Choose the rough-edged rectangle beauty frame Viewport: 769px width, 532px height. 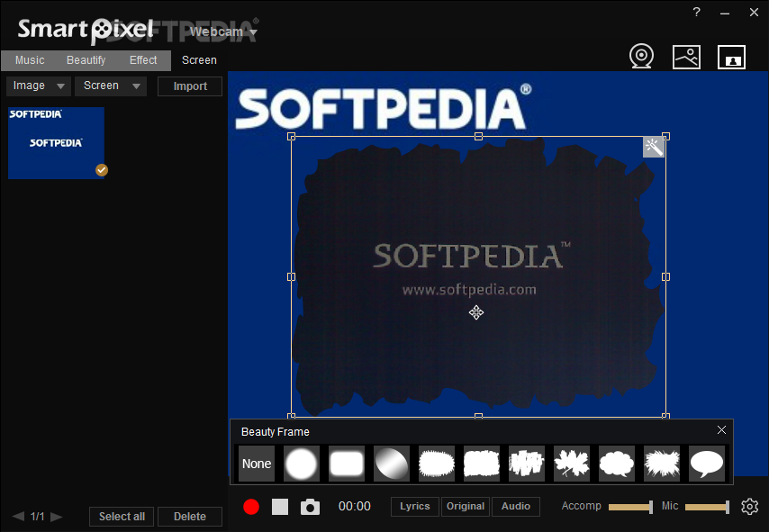click(x=482, y=464)
